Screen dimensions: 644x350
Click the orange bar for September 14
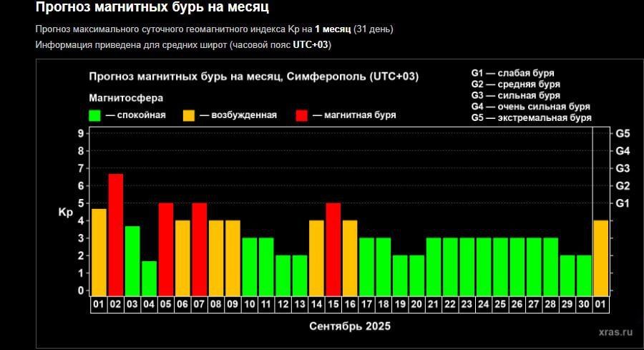[x=316, y=258]
